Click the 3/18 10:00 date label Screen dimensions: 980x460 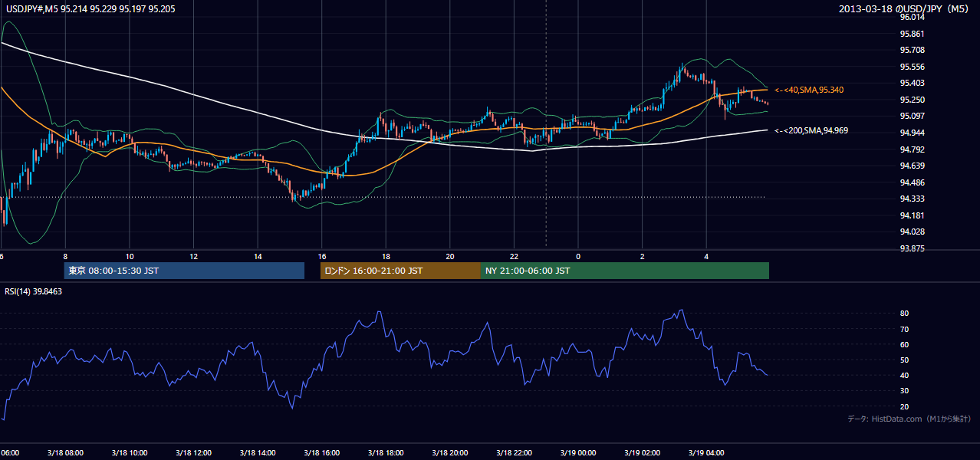(x=129, y=453)
